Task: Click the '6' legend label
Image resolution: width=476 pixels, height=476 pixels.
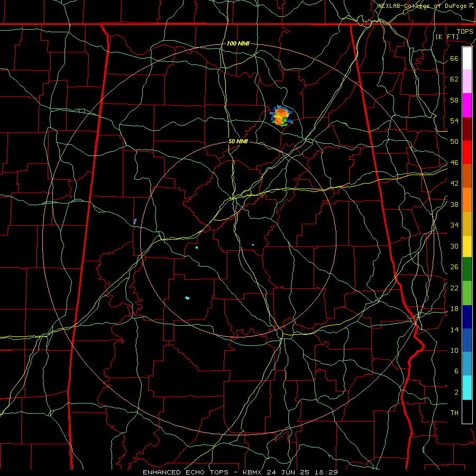Action: click(456, 371)
